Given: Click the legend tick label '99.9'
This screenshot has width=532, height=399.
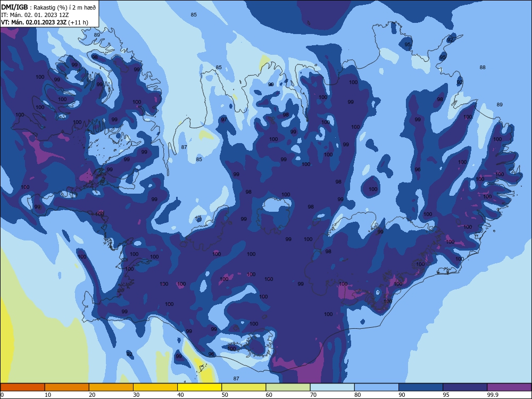Looking at the screenshot, I should pos(493,395).
